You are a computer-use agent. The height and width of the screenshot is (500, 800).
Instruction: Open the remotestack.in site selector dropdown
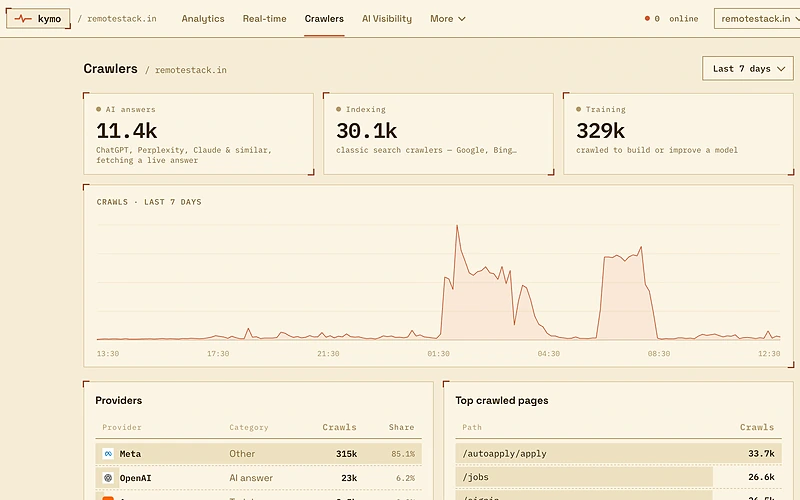click(x=757, y=19)
